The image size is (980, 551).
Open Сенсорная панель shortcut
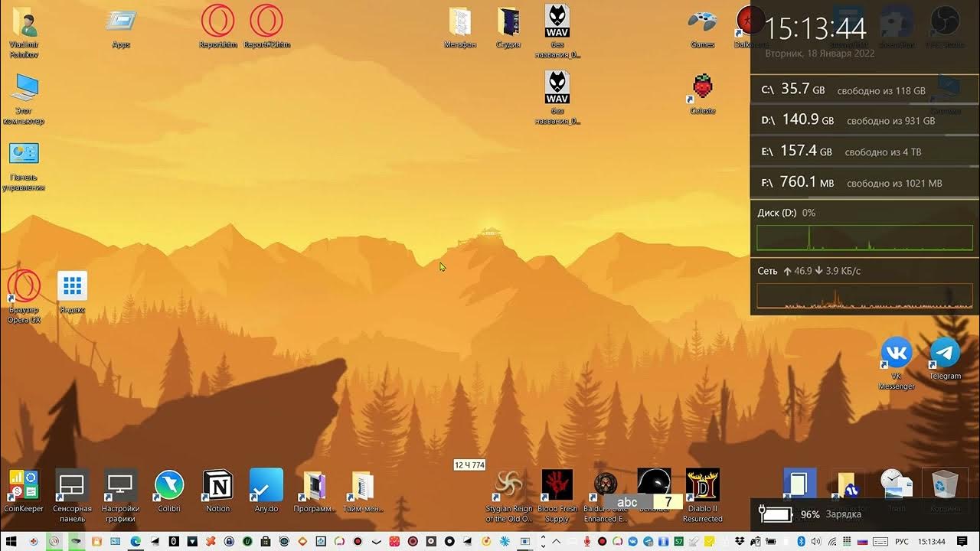[x=72, y=494]
